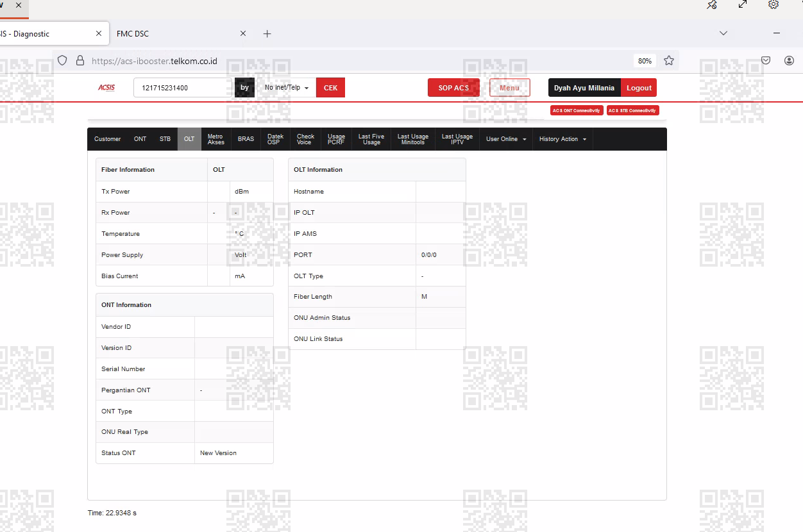803x532 pixels.
Task: Click the 'ONU Link Status' row label
Action: tap(318, 339)
